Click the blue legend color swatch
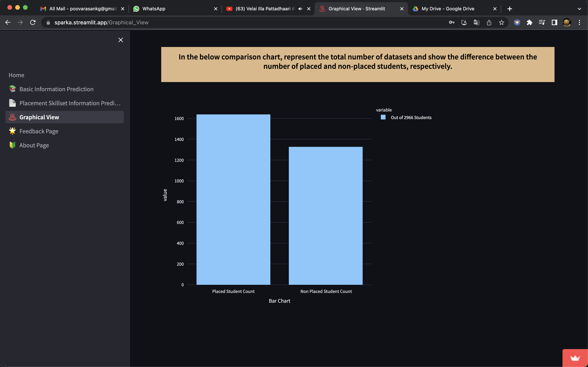Viewport: 588px width, 367px height. pyautogui.click(x=383, y=117)
